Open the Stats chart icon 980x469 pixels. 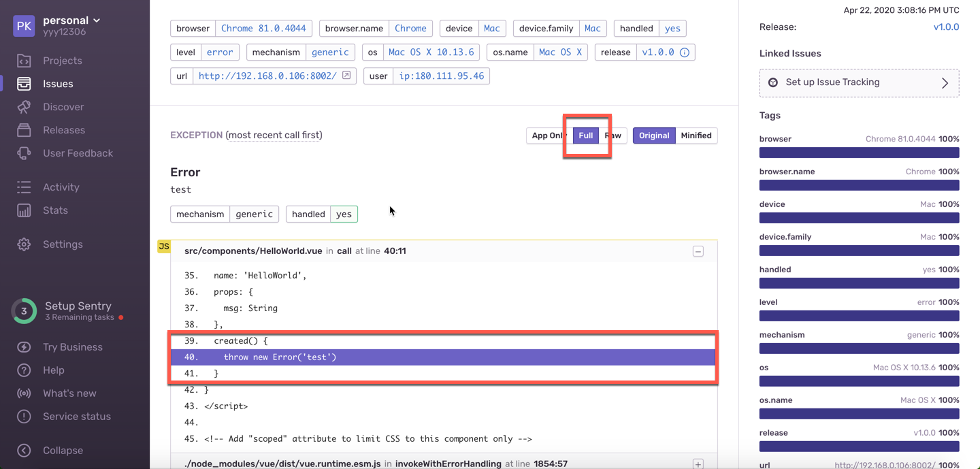[x=24, y=210]
